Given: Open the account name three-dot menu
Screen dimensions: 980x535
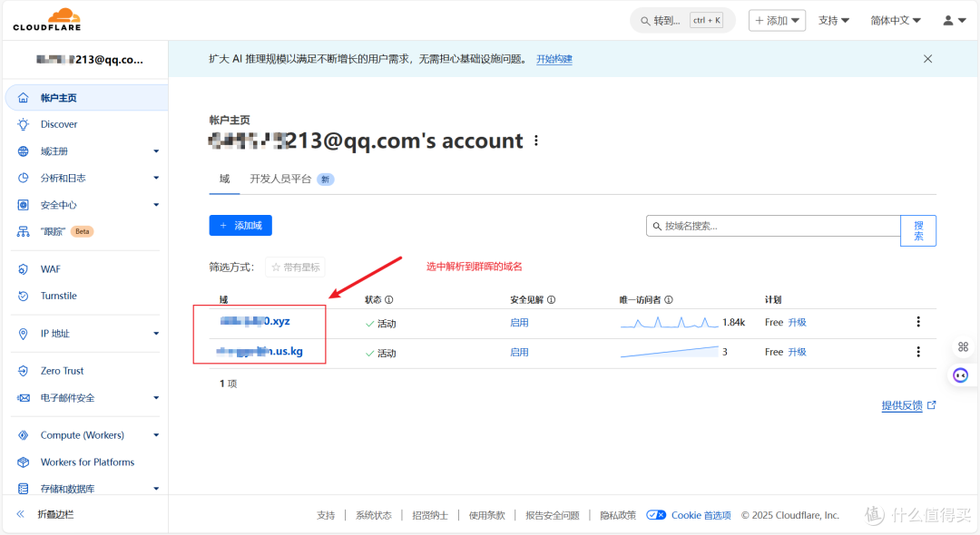Looking at the screenshot, I should pos(536,141).
